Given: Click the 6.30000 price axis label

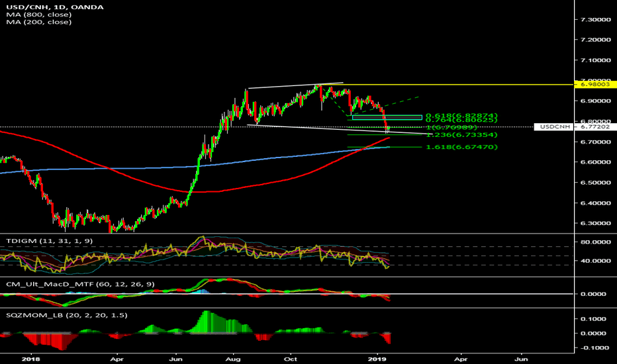Looking at the screenshot, I should pos(596,224).
